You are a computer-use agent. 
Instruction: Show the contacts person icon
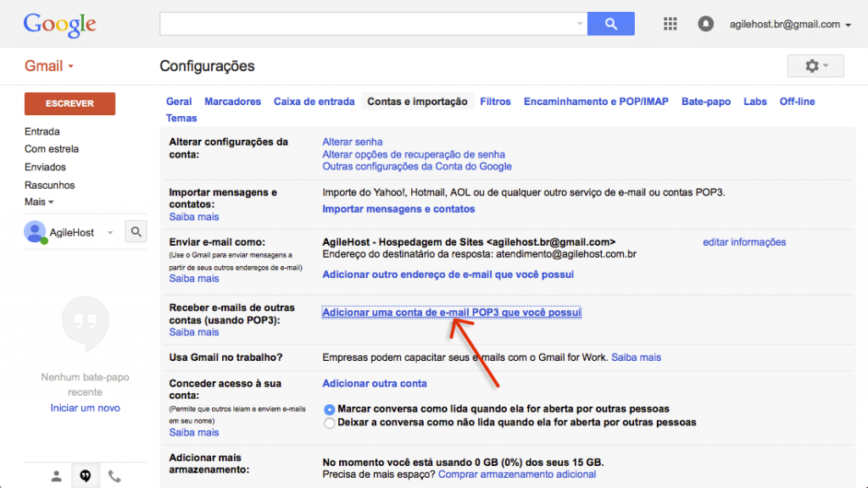click(56, 476)
